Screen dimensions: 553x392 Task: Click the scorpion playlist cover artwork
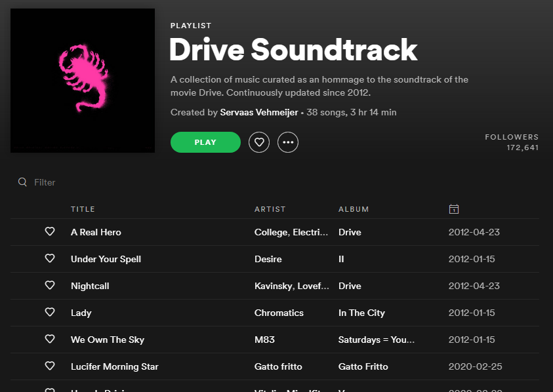coord(83,81)
